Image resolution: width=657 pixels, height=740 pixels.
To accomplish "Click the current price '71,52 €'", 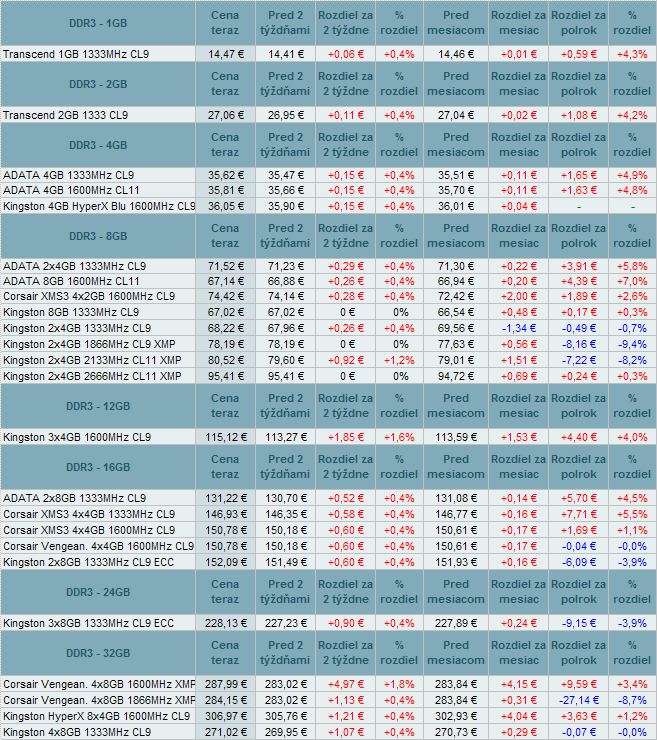I will 226,266.
